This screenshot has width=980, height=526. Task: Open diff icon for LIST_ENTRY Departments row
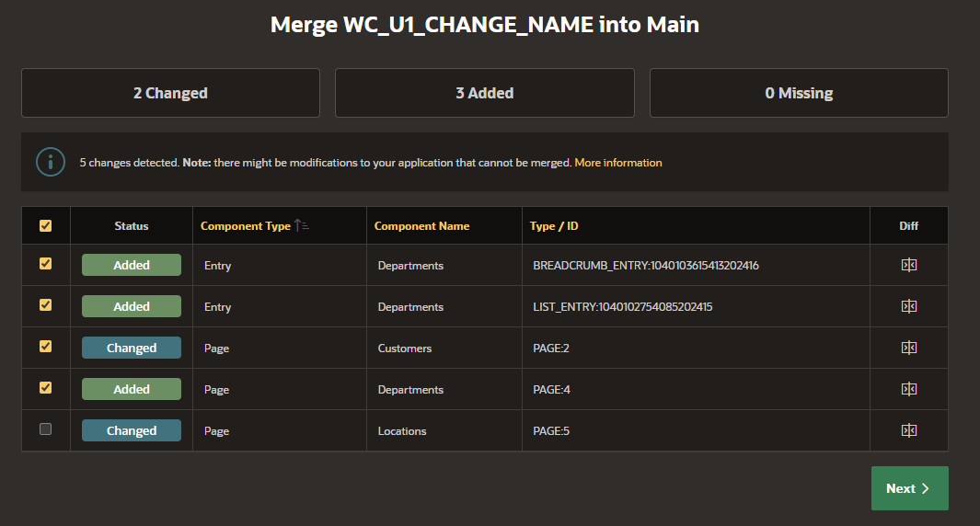[x=909, y=306]
